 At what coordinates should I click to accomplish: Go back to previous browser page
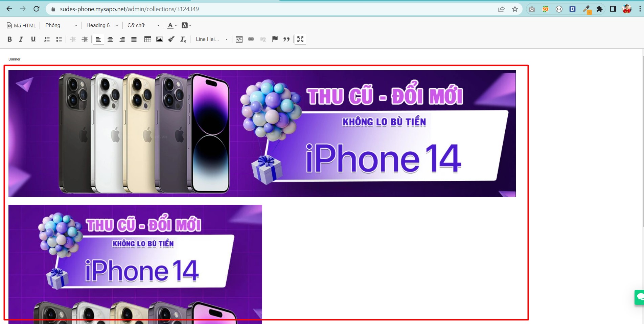pos(9,9)
